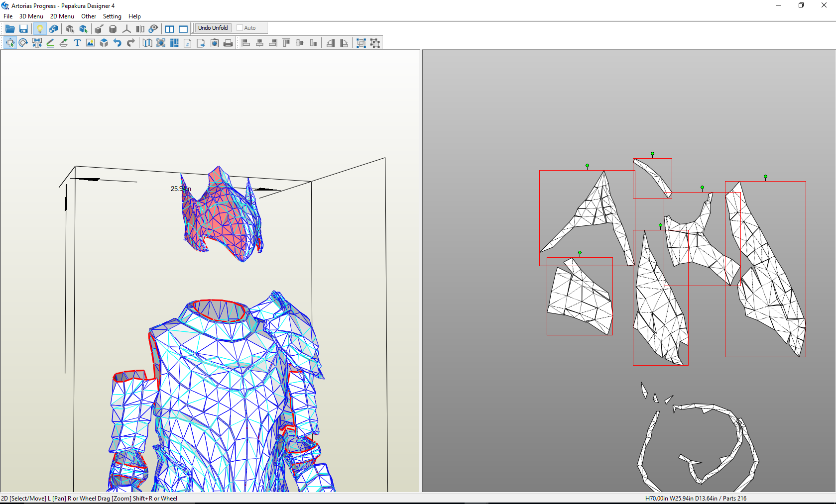Image resolution: width=836 pixels, height=504 pixels.
Task: Choose the blue cube with cursor icon
Action: click(83, 29)
